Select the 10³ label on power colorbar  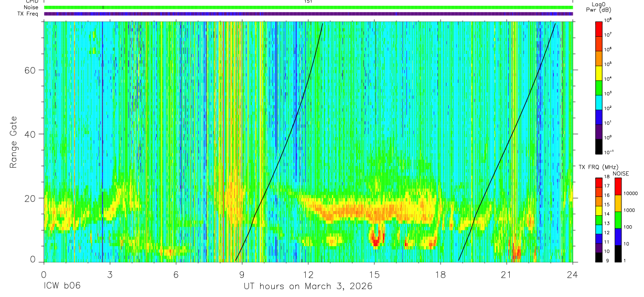pos(608,93)
